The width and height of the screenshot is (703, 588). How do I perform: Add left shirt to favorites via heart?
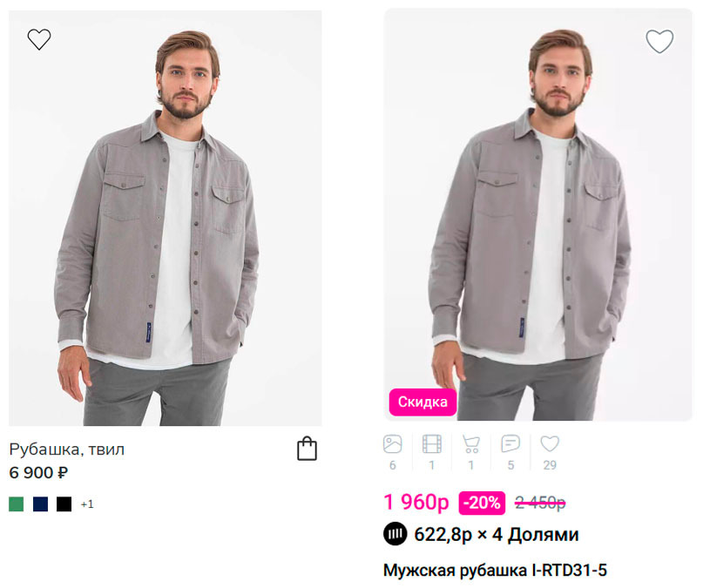click(x=39, y=39)
